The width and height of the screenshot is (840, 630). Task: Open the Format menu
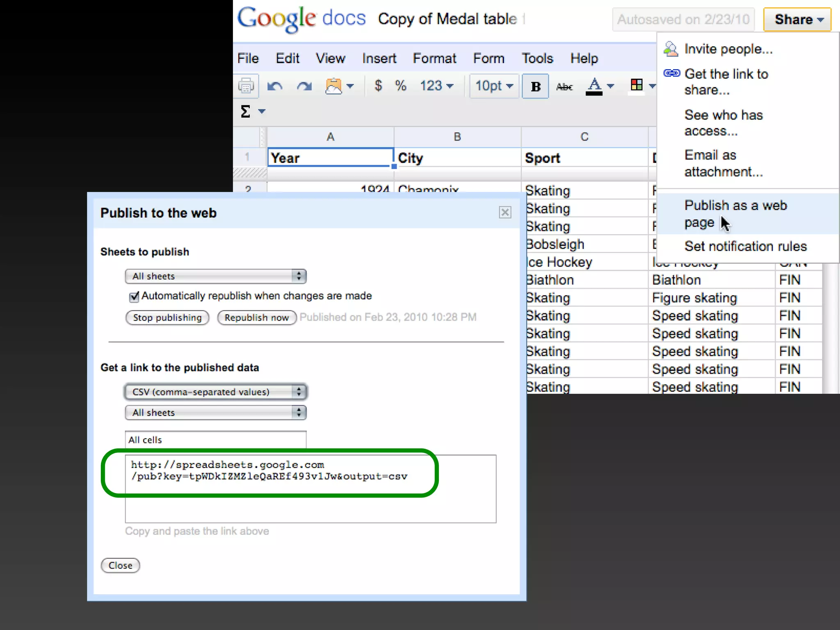click(x=434, y=58)
